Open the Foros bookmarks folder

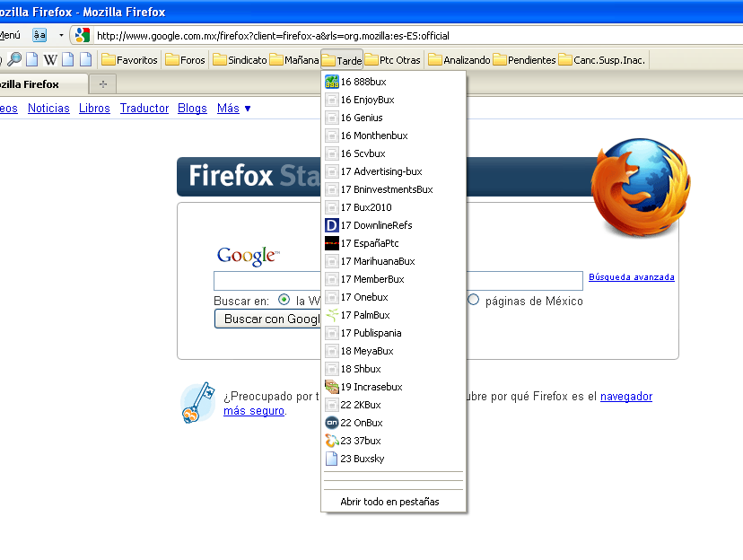[185, 60]
